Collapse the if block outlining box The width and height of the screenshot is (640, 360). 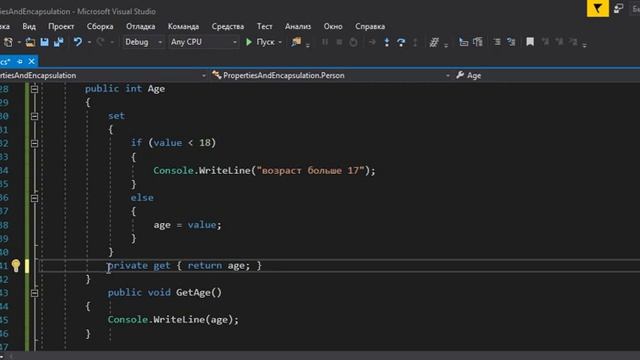click(34, 144)
